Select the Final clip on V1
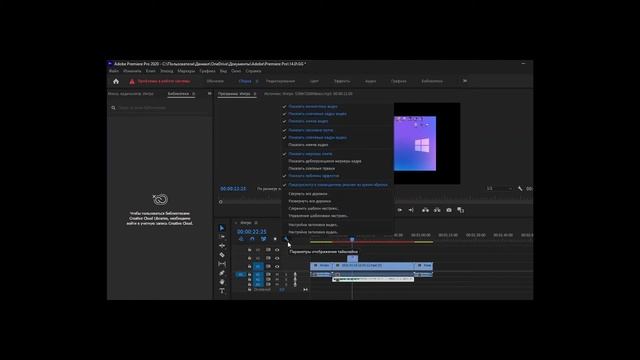Image resolution: width=640 pixels, height=360 pixels. tap(424, 266)
